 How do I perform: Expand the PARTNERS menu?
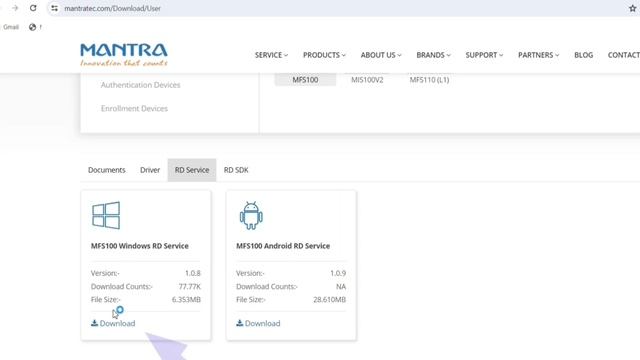[538, 55]
